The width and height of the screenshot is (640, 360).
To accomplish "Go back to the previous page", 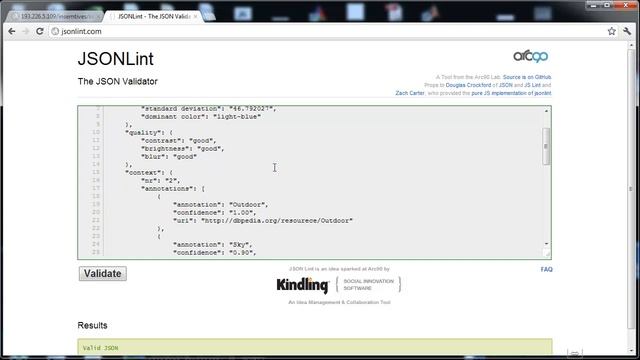I will coord(12,31).
